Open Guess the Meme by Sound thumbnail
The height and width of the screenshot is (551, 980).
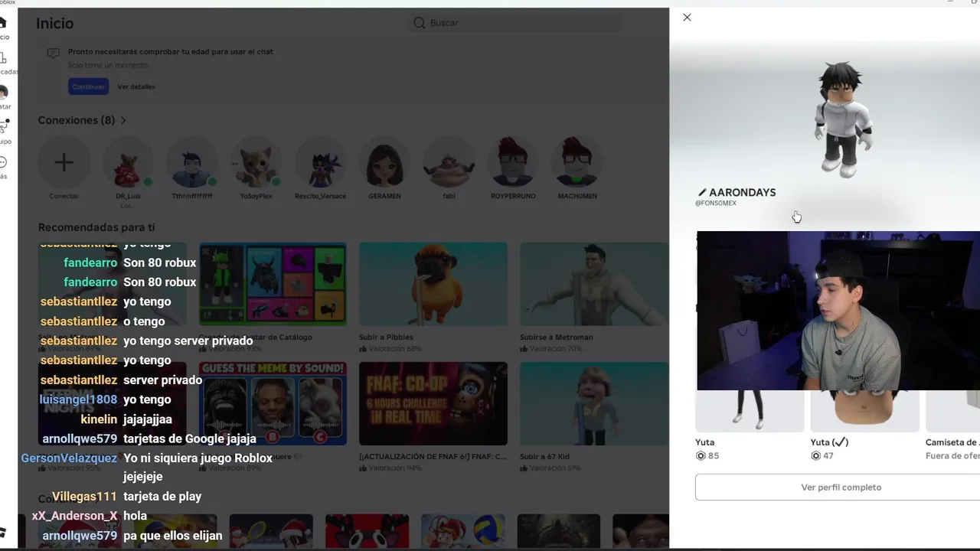point(273,403)
